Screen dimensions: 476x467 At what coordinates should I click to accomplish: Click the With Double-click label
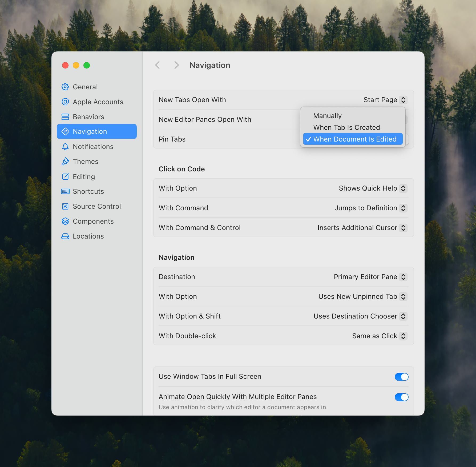point(187,336)
